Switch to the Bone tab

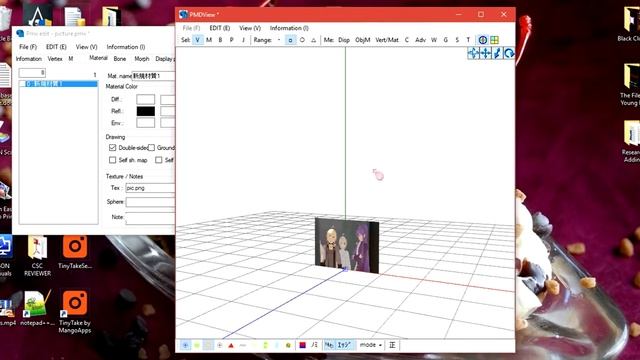coord(120,59)
